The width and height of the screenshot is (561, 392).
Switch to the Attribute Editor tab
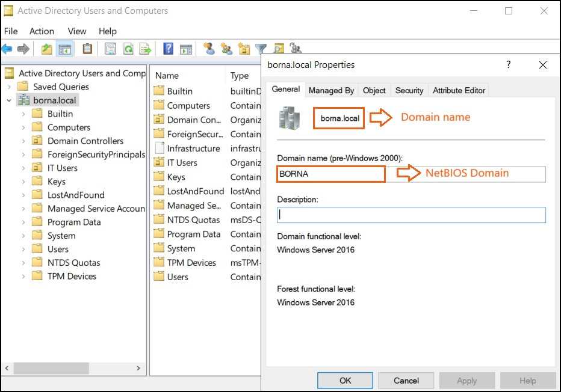(459, 90)
